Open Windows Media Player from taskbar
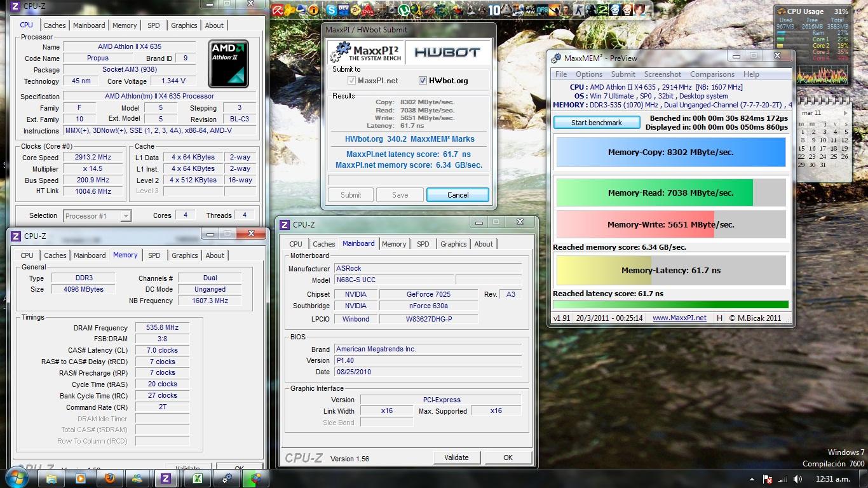Screen dimensions: 868x488 81,478
